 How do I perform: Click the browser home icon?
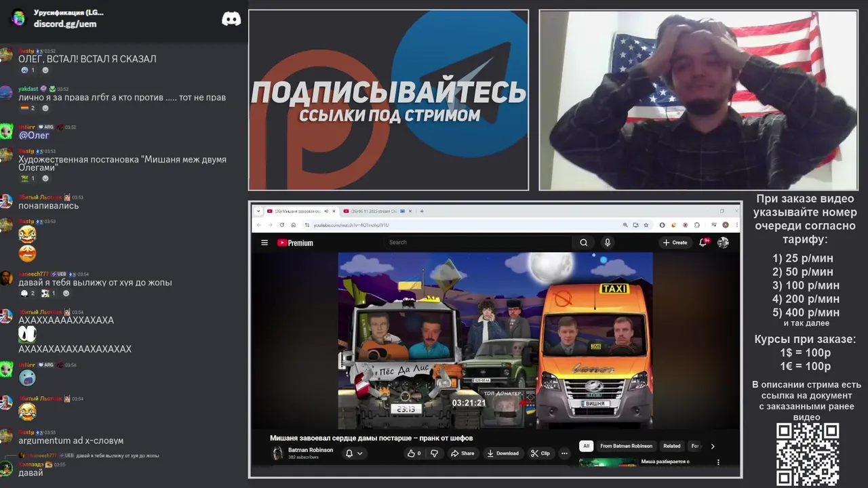pyautogui.click(x=293, y=225)
